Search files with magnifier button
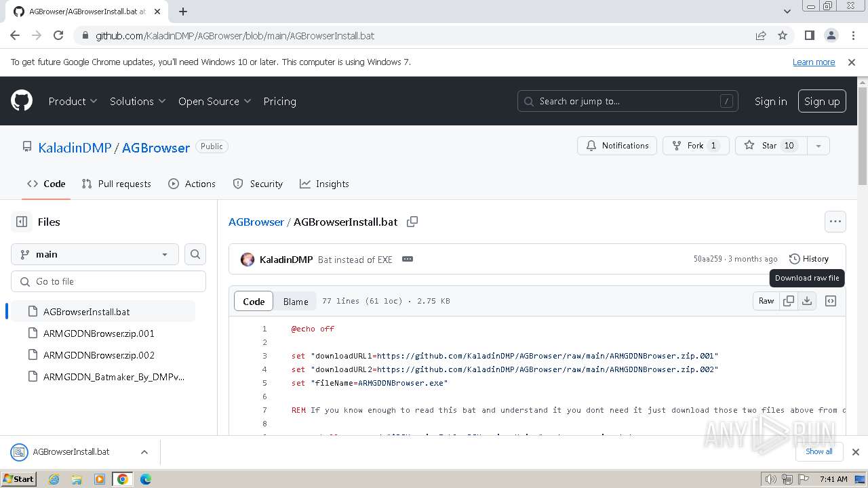The height and width of the screenshot is (488, 868). pos(195,254)
